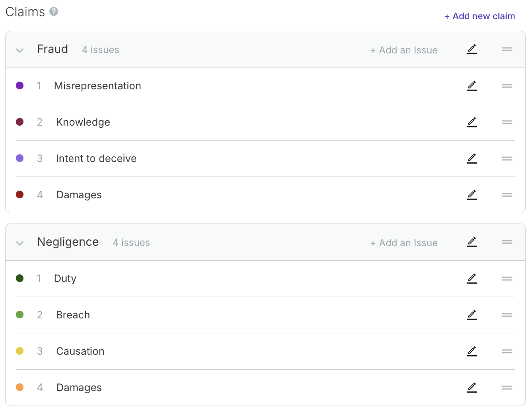Click the yellow color dot for Causation
The height and width of the screenshot is (412, 532).
20,350
